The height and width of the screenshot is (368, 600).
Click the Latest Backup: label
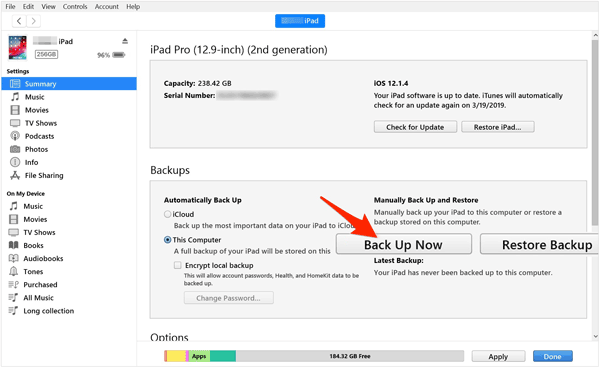[x=398, y=261]
